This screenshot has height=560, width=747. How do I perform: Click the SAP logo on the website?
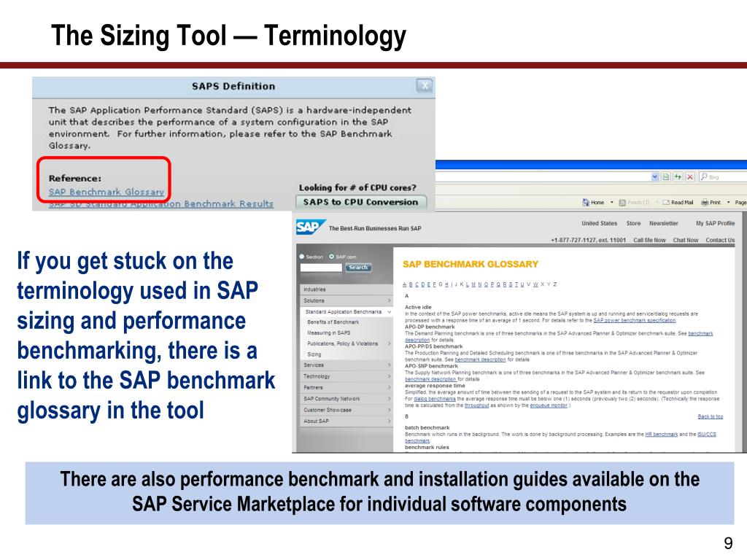[x=310, y=227]
